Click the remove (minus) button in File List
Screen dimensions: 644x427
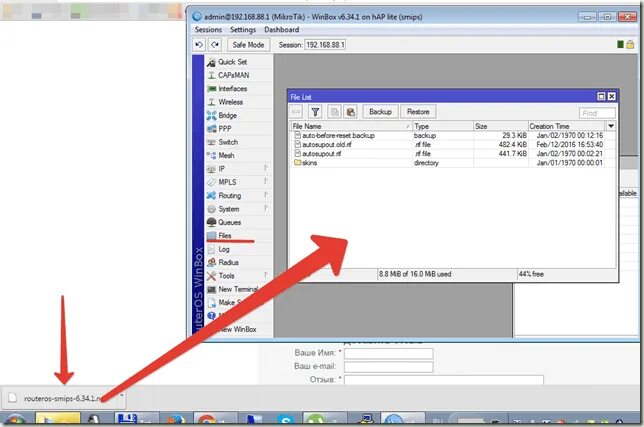[296, 112]
